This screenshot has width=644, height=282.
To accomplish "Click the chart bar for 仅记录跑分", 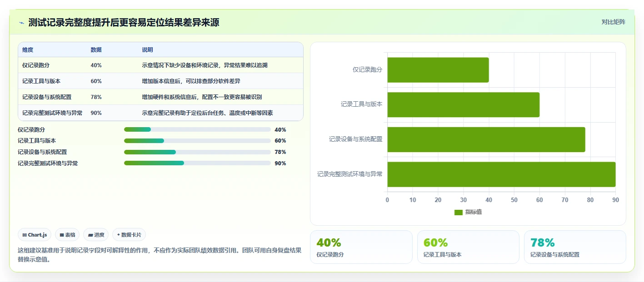I will [438, 70].
